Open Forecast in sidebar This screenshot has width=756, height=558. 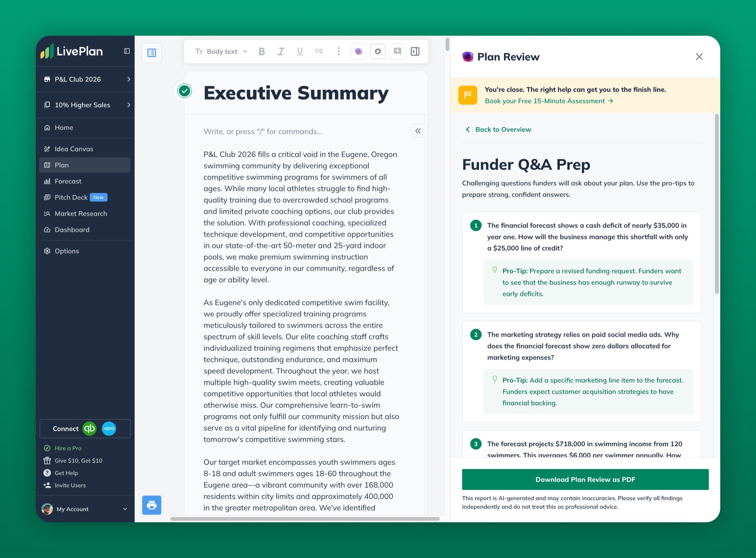tap(85, 181)
